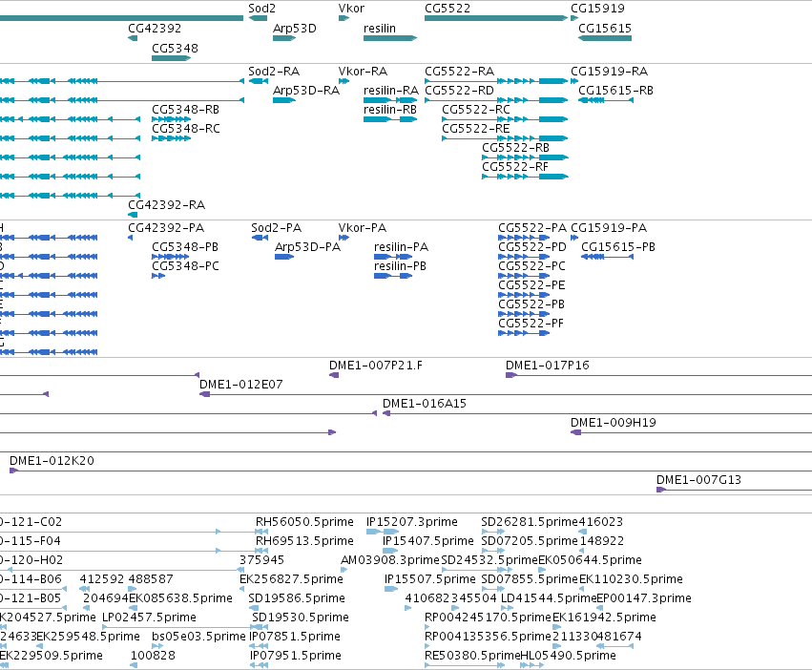Select the CG42392-RA transcript label

(166, 204)
